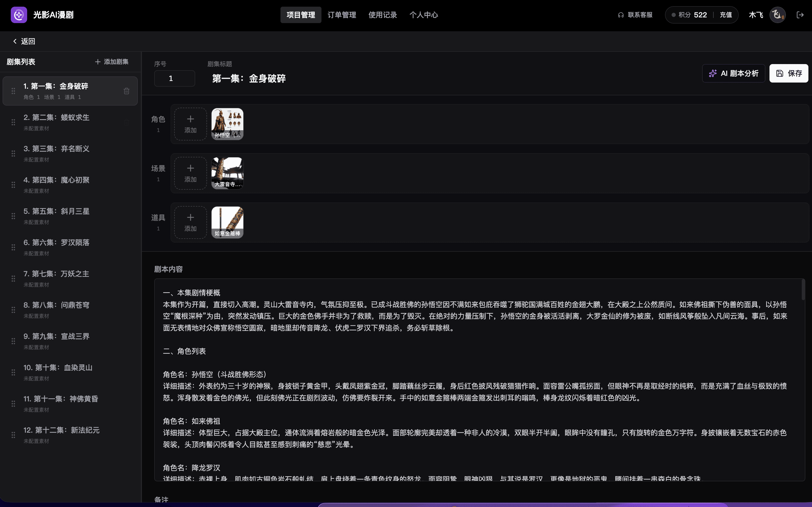
Task: Open 个人中心 from top navigation
Action: point(424,15)
